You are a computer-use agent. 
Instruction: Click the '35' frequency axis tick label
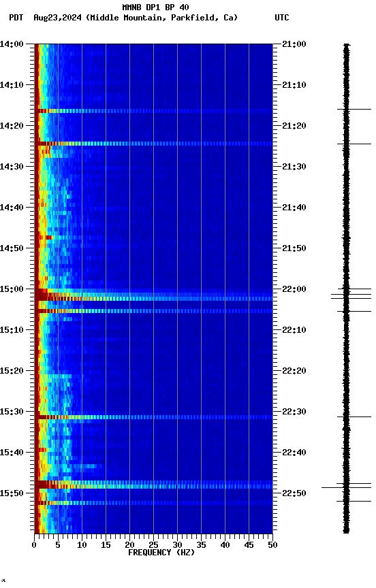201,545
